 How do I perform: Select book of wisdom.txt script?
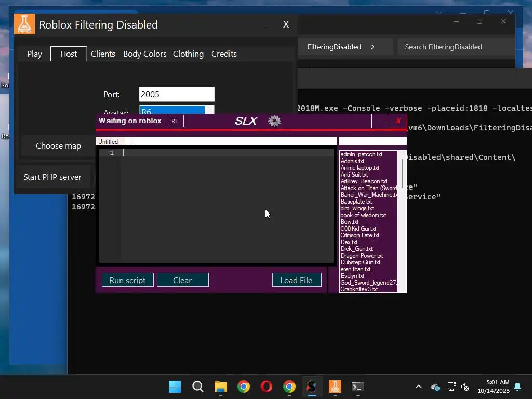coord(363,216)
